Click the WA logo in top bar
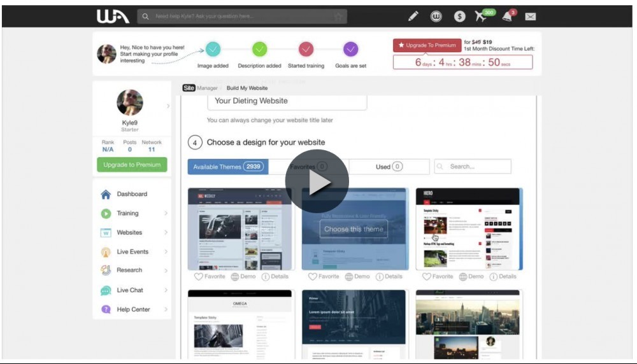 (x=113, y=17)
